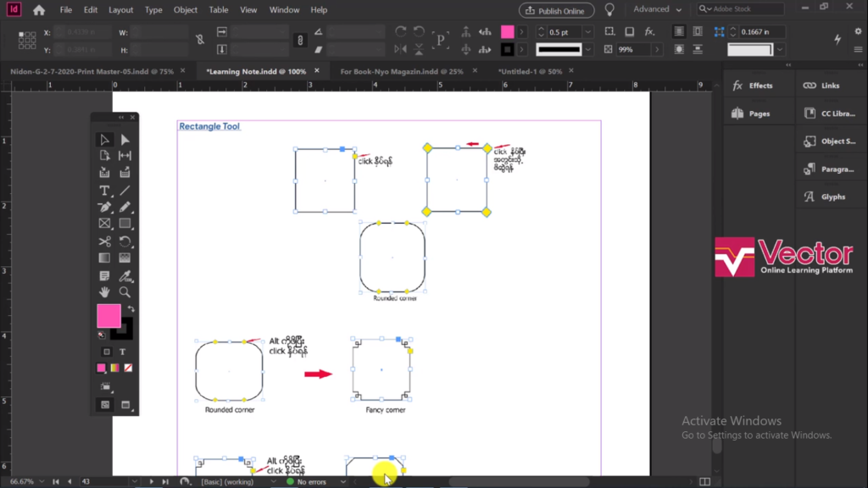Go to the next page
The height and width of the screenshot is (488, 868).
point(151,482)
